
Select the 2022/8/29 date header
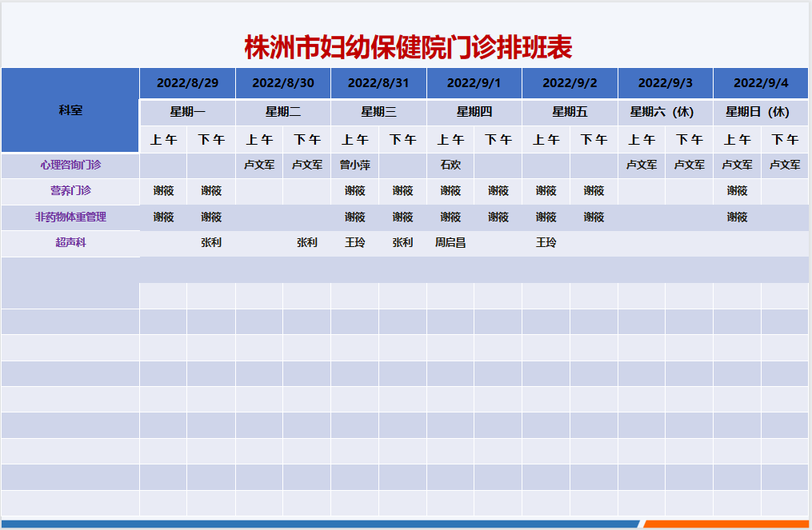coord(187,83)
